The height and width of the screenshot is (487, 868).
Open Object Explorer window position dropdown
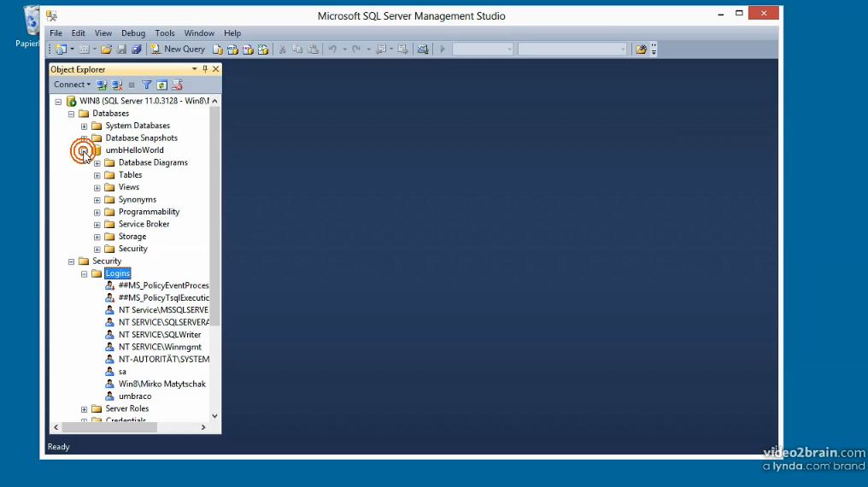pyautogui.click(x=194, y=69)
